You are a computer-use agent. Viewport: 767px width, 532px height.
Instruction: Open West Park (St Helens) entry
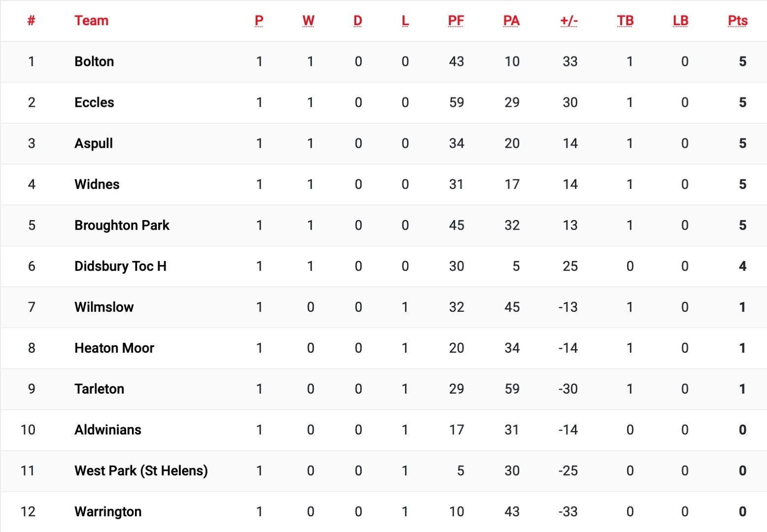point(141,470)
